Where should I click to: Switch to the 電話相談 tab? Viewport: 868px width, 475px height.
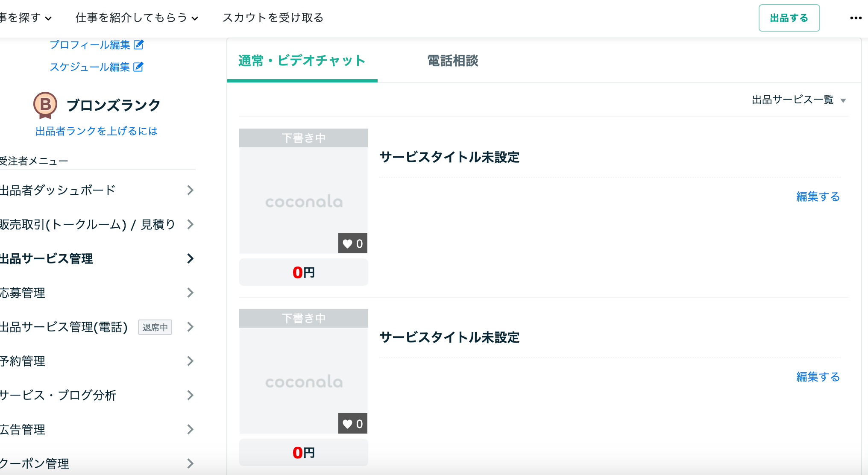[453, 61]
